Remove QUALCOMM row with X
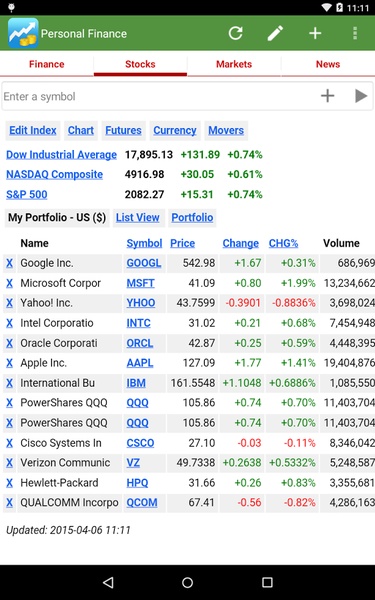The height and width of the screenshot is (600, 375). (9, 503)
